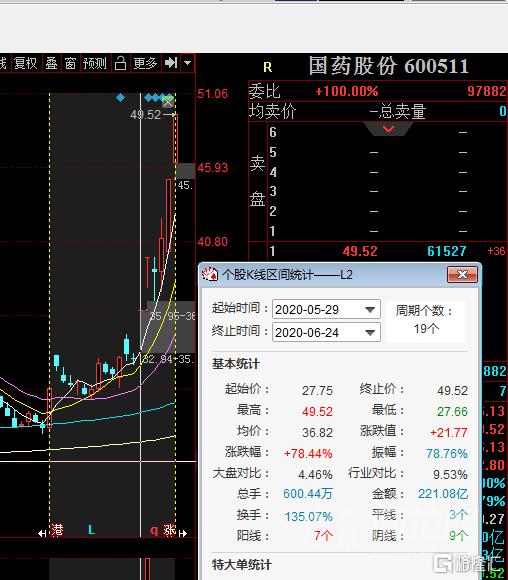
Task: Expand the 终止时间 date dropdown
Action: (370, 333)
